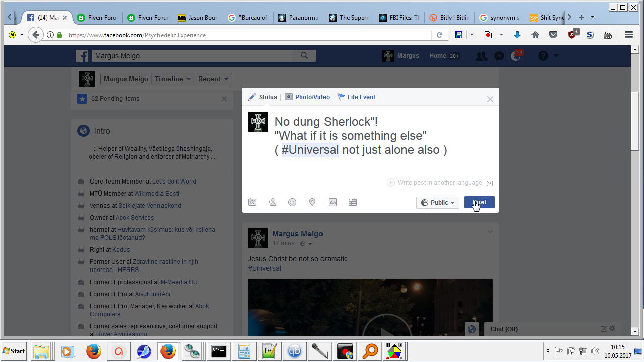
Task: Tag friends using the person-plus icon
Action: tap(272, 202)
